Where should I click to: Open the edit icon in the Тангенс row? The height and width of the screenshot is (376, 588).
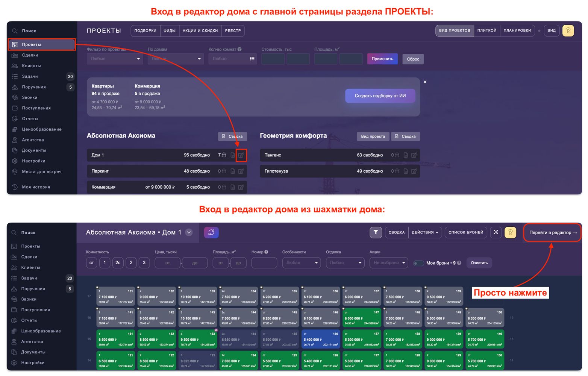click(x=414, y=155)
